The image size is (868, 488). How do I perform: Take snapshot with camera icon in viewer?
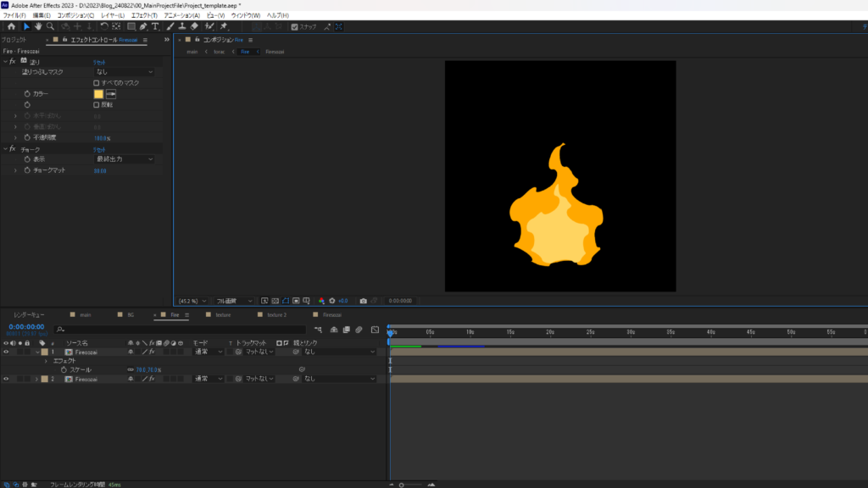click(364, 301)
